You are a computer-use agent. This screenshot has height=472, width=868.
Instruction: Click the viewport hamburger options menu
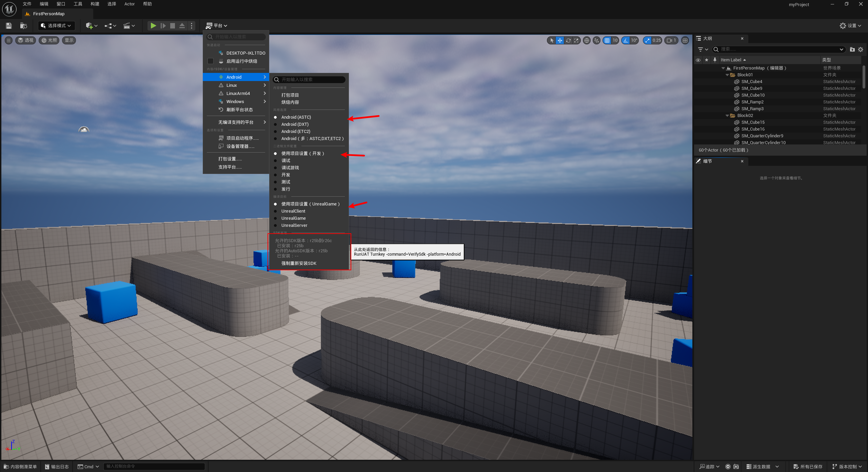point(9,40)
